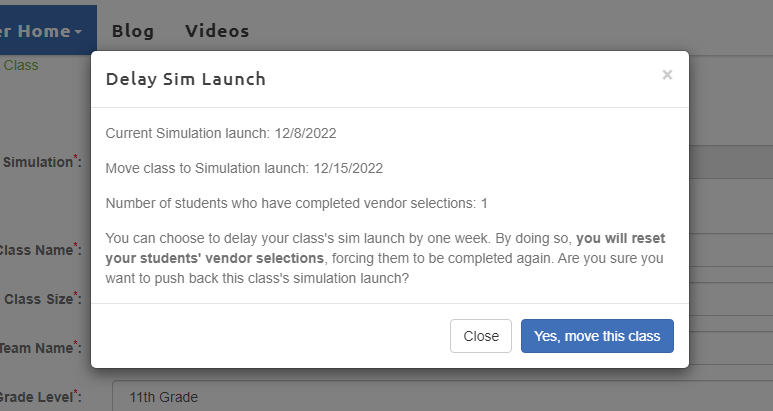The height and width of the screenshot is (411, 773).
Task: Focus the Team Name input field
Action: click(730, 347)
